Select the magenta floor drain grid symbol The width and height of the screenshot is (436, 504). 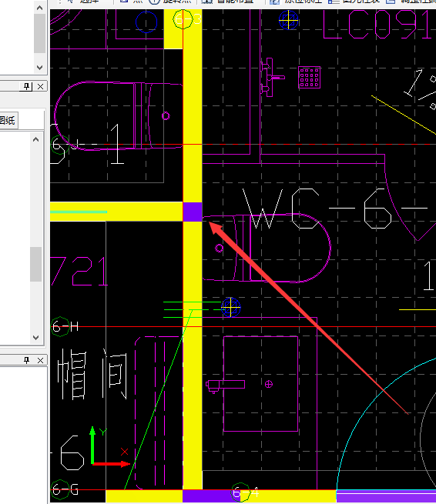(x=309, y=77)
